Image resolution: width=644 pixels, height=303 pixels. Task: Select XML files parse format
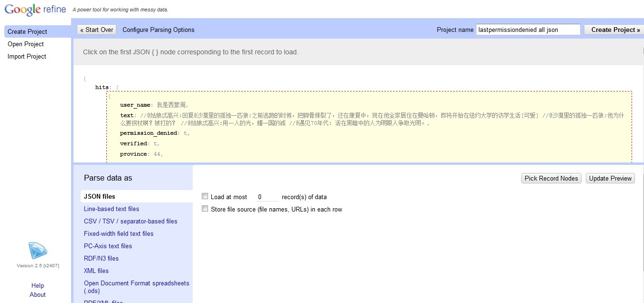pos(96,271)
